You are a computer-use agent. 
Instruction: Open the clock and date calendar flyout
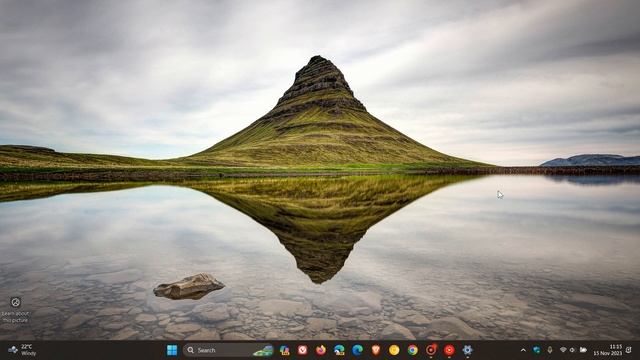pyautogui.click(x=607, y=350)
